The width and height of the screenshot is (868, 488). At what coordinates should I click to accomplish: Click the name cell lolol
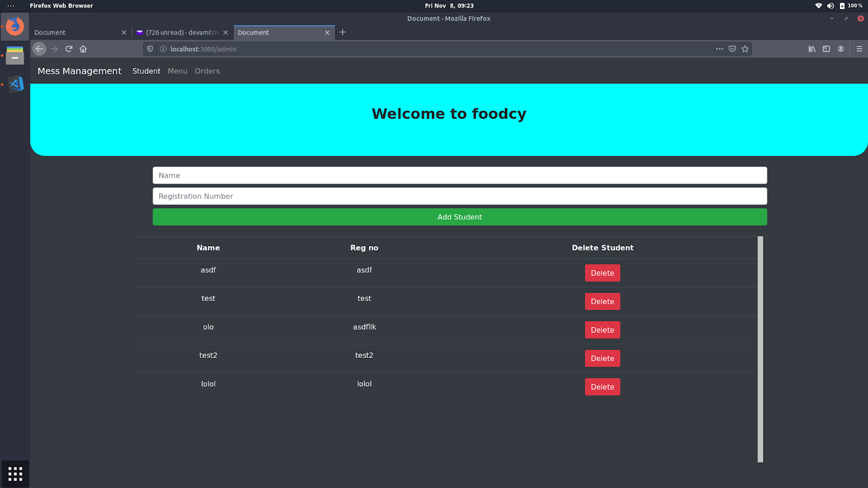pos(208,384)
